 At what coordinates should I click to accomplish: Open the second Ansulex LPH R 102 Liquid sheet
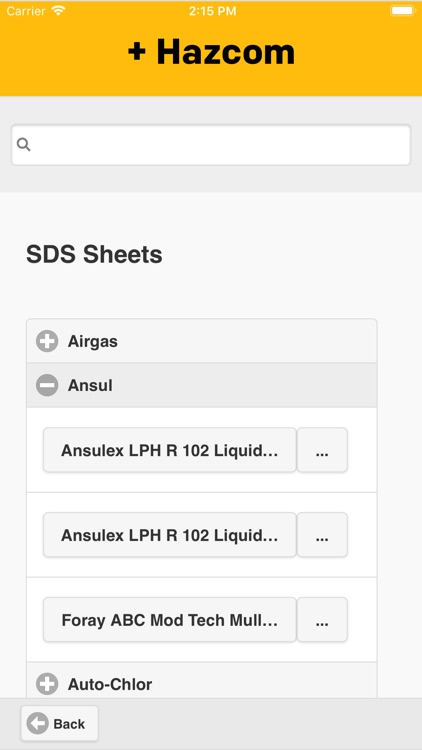170,535
